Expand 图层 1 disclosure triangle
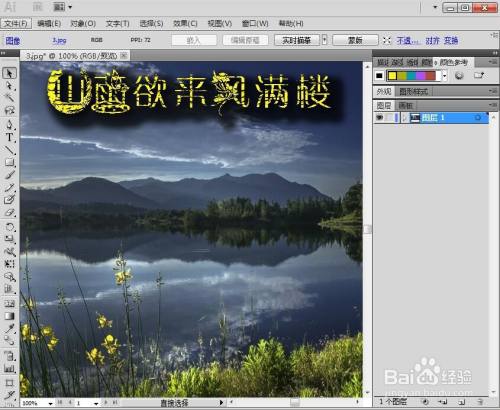The width and height of the screenshot is (500, 410). (404, 118)
